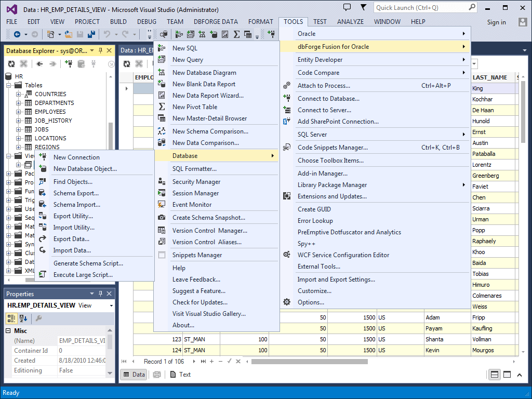Screen dimensions: 532x399
Task: Click the pivot table sigma toolbar icon
Action: pos(236,34)
